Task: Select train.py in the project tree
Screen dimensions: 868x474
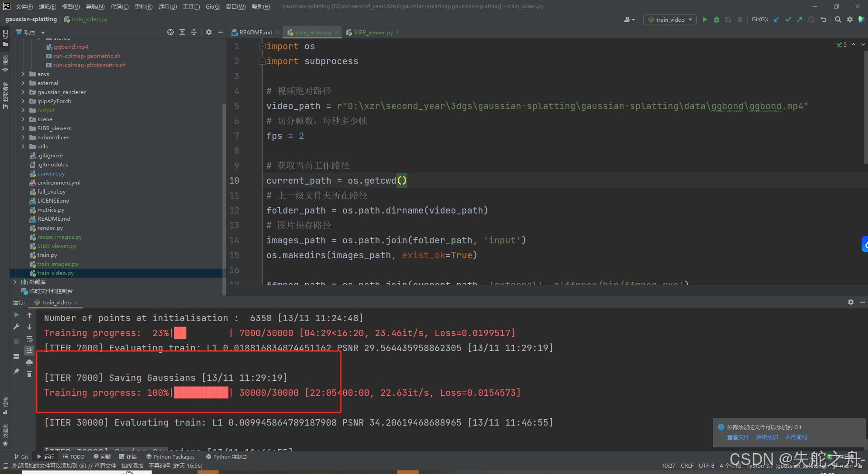Action: (47, 255)
